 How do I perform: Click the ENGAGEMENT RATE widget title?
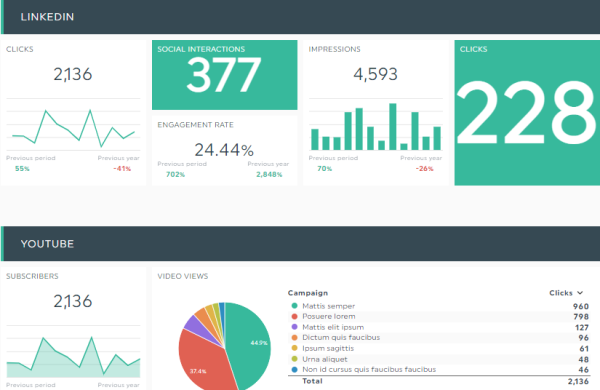[x=196, y=125]
